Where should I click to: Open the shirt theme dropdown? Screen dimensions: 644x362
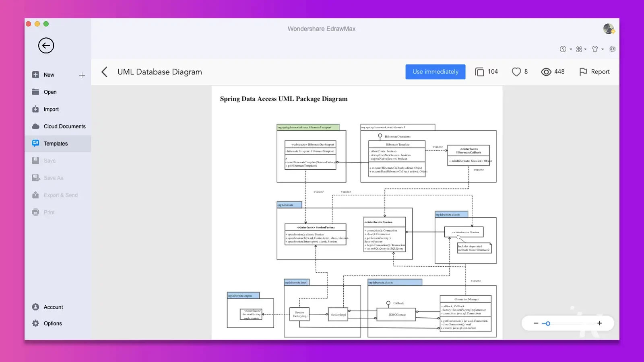(x=597, y=49)
